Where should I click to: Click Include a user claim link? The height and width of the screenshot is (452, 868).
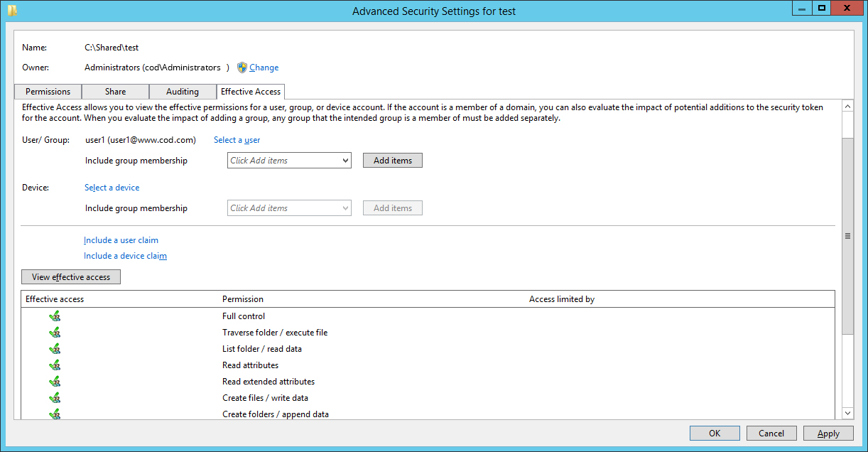click(x=121, y=240)
